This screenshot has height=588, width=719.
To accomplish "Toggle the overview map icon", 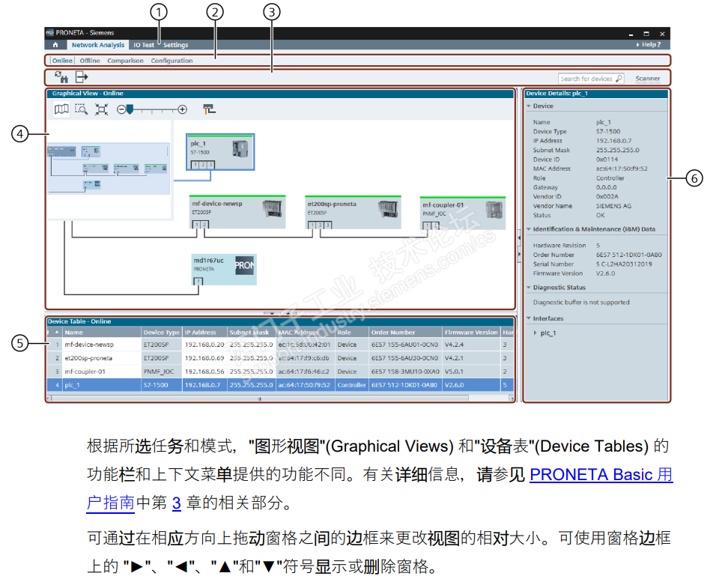I will [x=61, y=109].
